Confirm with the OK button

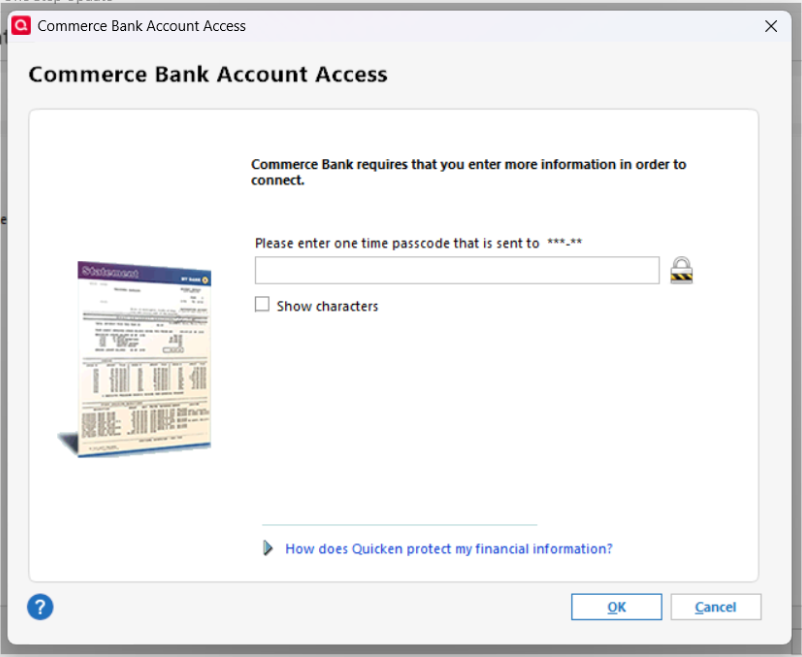click(616, 607)
